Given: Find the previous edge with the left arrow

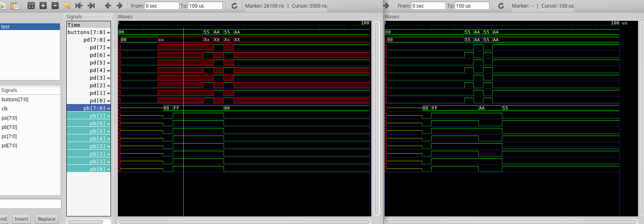Looking at the screenshot, I should [x=108, y=6].
